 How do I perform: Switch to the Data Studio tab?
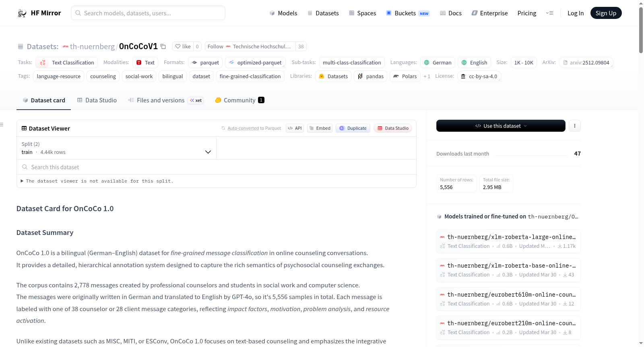97,100
